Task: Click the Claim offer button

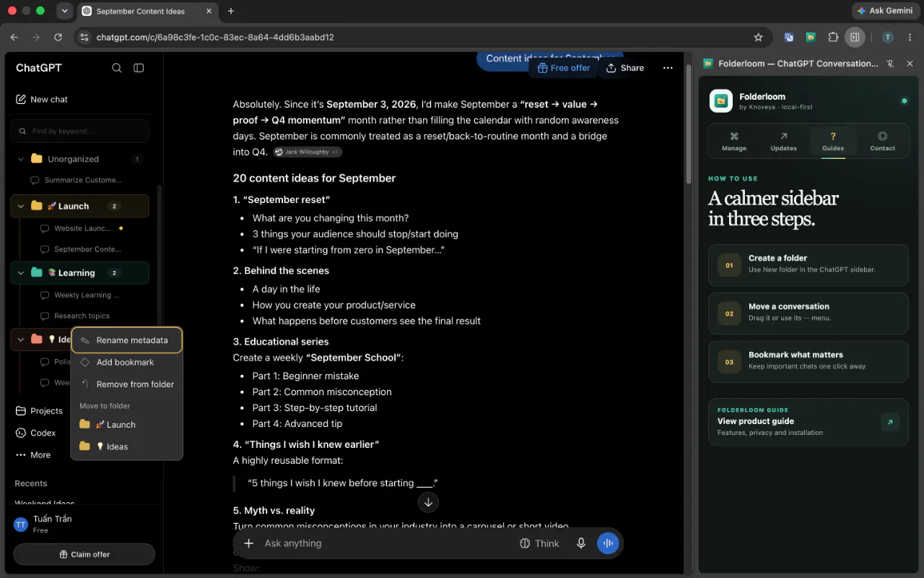Action: pos(84,554)
